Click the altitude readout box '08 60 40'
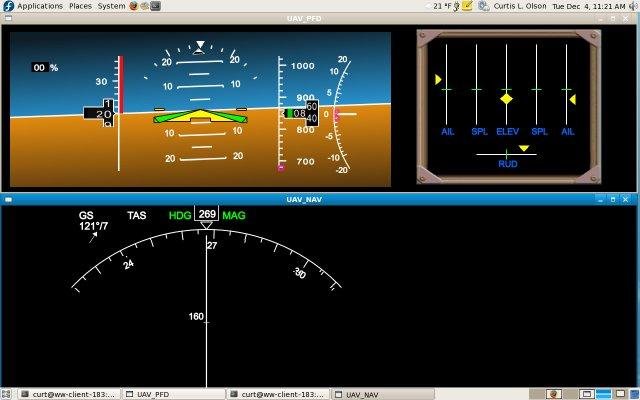 point(302,113)
